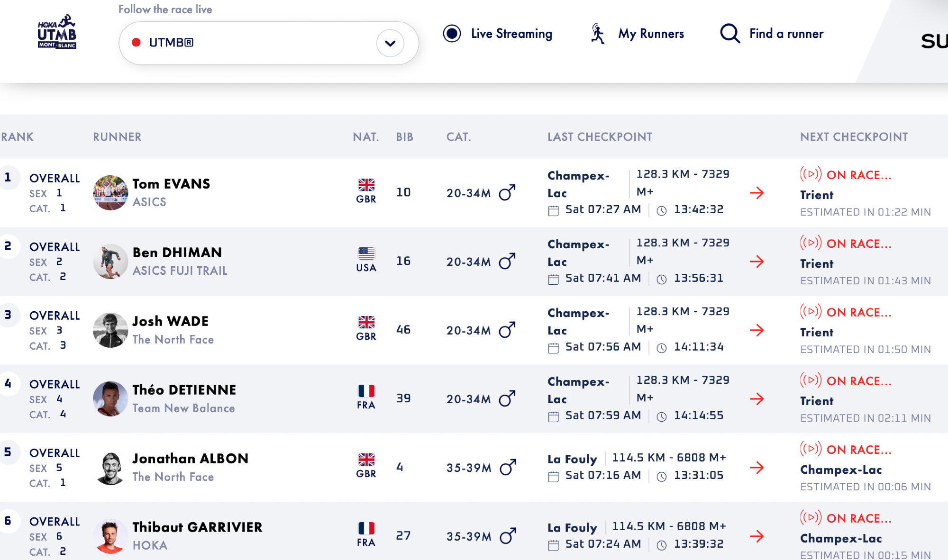Click Ben DHIMAN's profile photo
The width and height of the screenshot is (948, 560).
[x=110, y=262]
